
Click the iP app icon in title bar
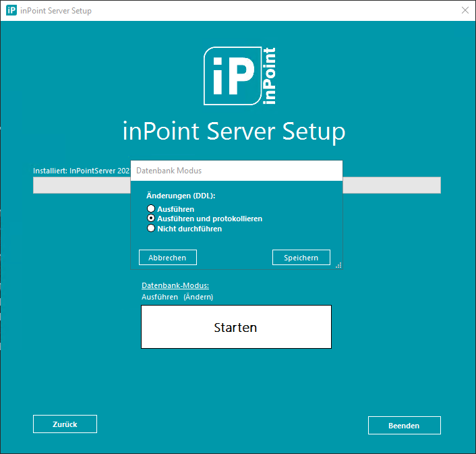11,10
